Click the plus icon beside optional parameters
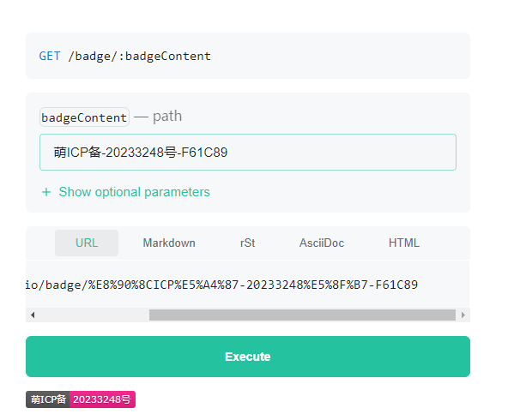Viewport: 508px width, 420px height. coord(46,192)
